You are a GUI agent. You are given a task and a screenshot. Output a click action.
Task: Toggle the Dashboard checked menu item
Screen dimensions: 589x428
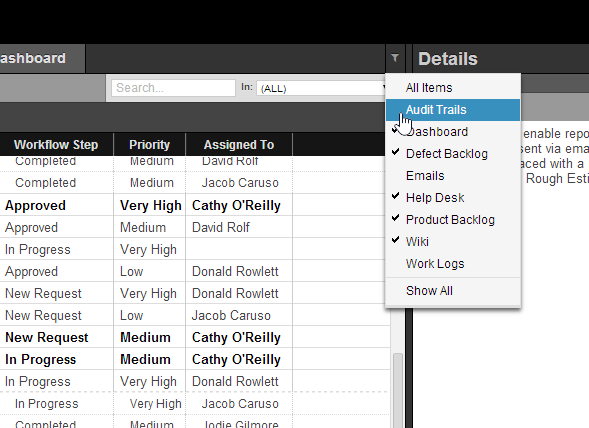pyautogui.click(x=453, y=132)
